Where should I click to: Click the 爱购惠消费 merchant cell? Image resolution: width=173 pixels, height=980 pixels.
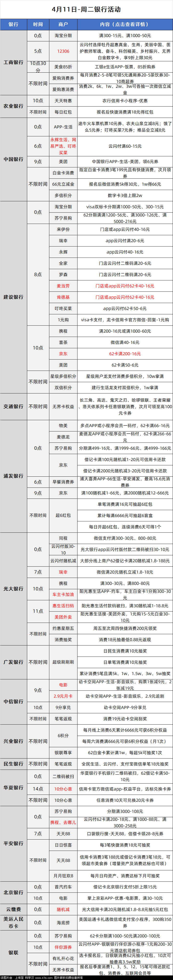click(x=63, y=89)
